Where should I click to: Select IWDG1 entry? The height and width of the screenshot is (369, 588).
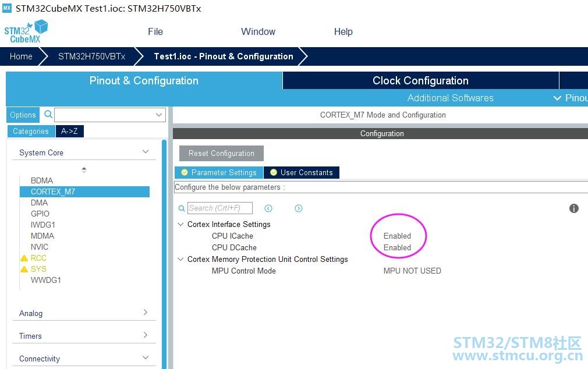(43, 225)
